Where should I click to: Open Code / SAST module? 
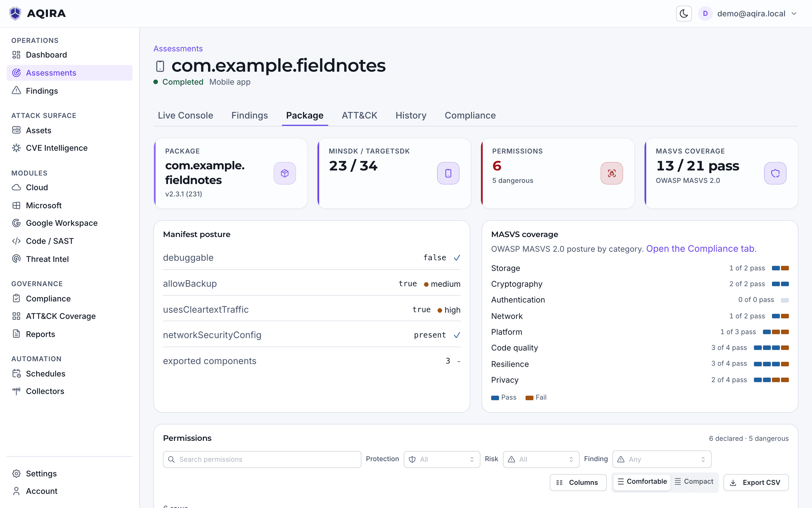pyautogui.click(x=69, y=241)
